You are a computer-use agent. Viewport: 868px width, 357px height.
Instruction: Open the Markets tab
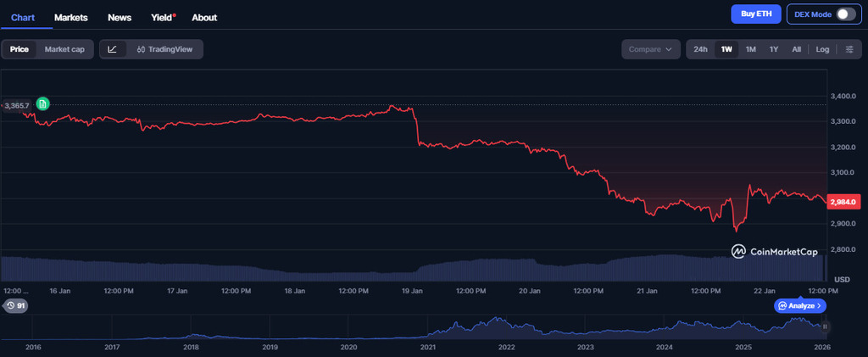point(71,17)
